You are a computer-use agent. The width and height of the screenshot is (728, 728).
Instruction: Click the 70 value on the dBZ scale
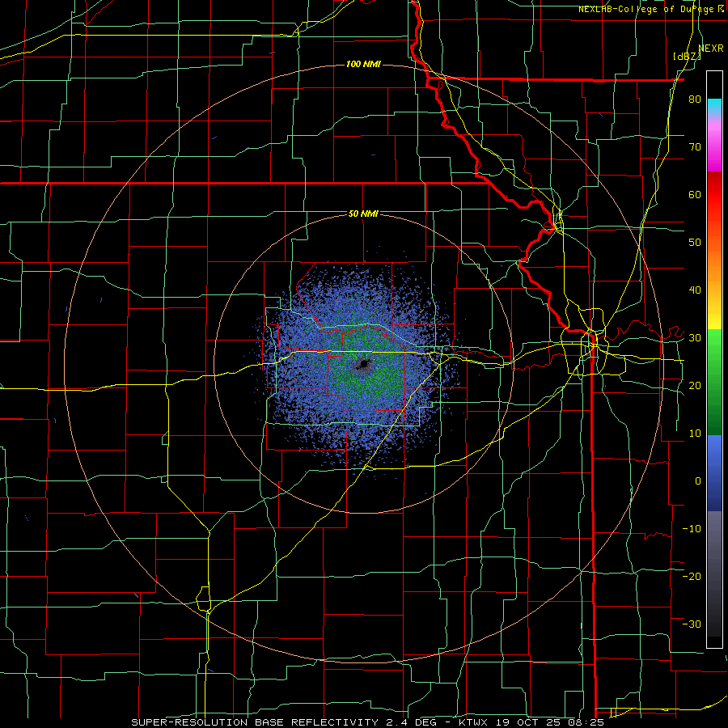(695, 146)
